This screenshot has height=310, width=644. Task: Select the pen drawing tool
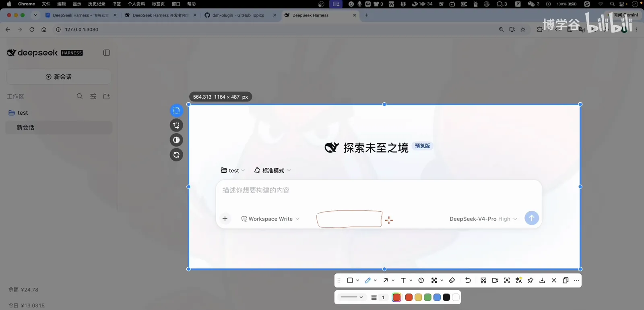coord(367,280)
